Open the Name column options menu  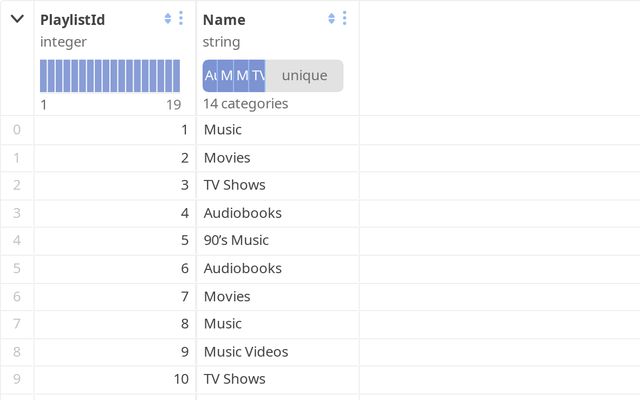345,19
